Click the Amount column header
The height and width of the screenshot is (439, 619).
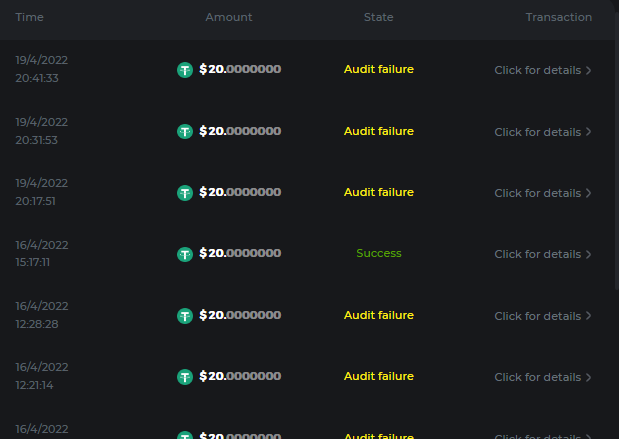229,17
